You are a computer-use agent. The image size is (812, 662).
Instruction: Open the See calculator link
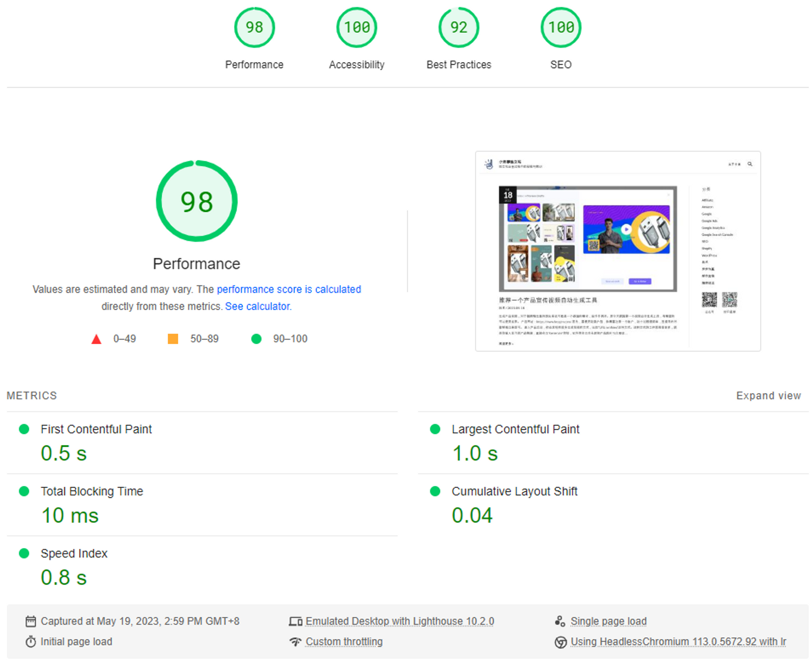click(x=258, y=306)
